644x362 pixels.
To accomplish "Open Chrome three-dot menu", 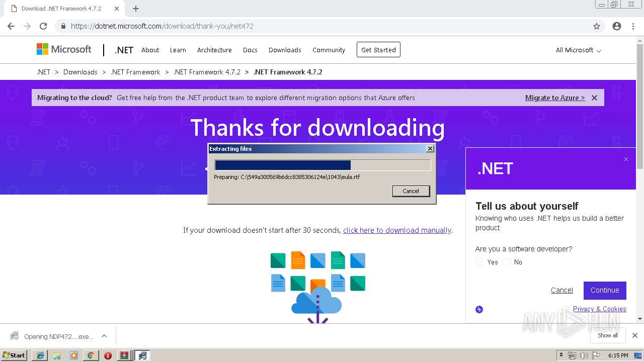I will (633, 26).
